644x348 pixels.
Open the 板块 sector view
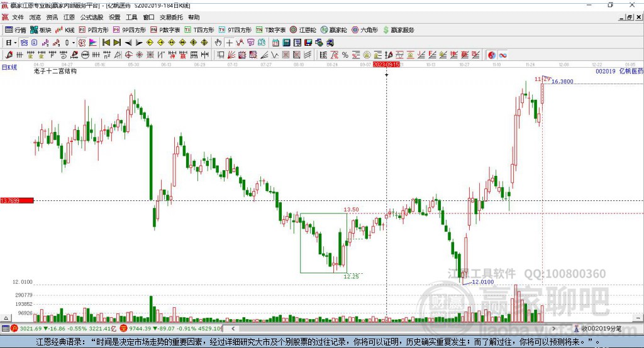pos(41,30)
